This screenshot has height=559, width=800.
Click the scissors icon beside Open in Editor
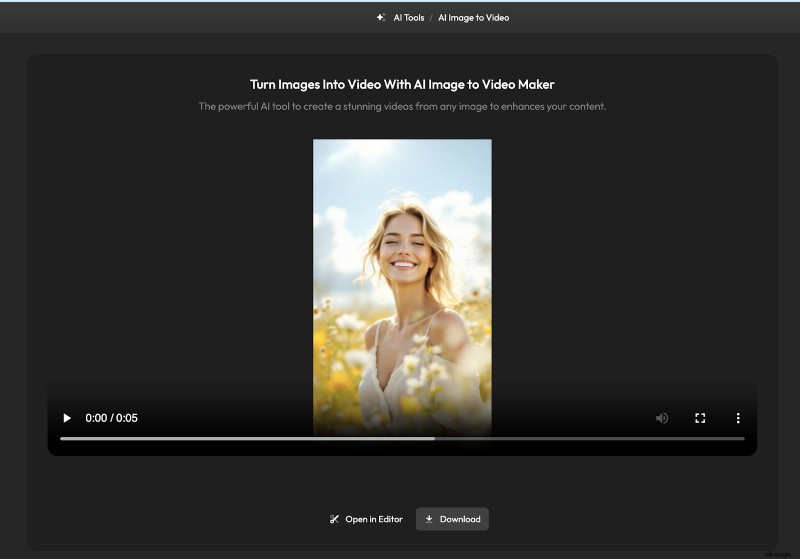[334, 519]
